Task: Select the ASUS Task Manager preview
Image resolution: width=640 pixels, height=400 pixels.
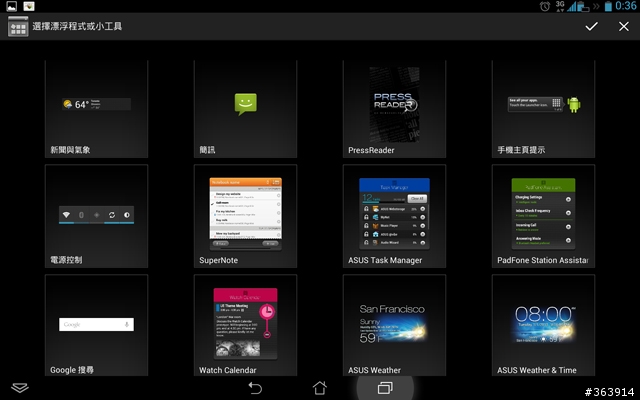Action: pos(394,213)
